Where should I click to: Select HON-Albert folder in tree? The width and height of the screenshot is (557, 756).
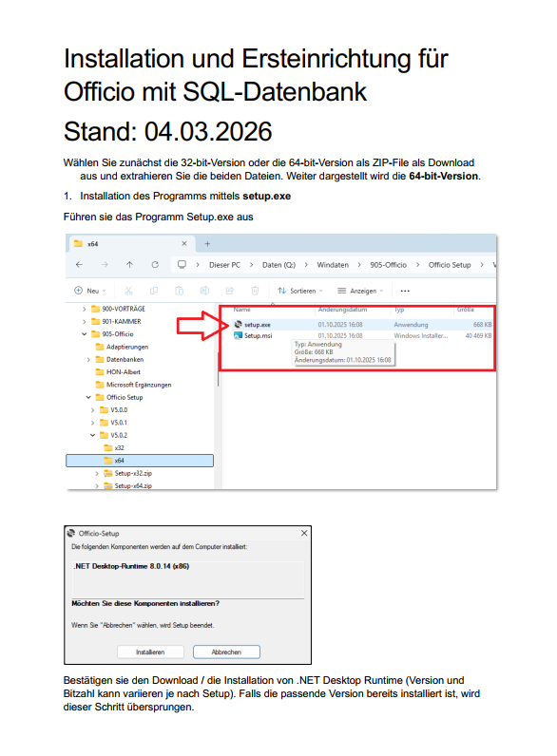[118, 372]
